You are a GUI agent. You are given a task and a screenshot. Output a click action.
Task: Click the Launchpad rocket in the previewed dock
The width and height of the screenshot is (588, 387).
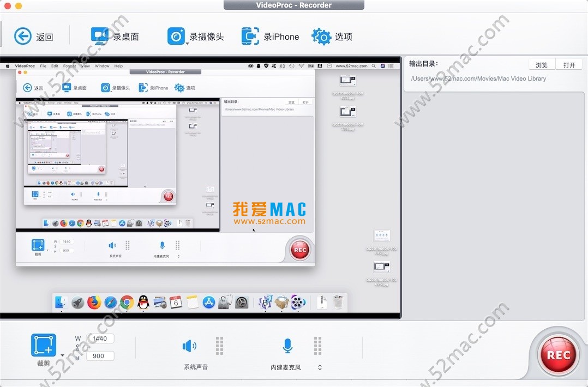(77, 302)
